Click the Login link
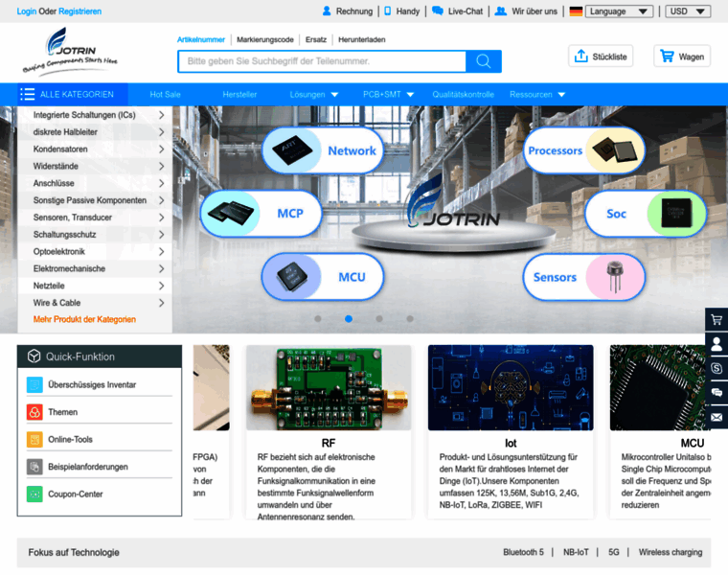Viewport: 728px width, 575px height. tap(27, 11)
